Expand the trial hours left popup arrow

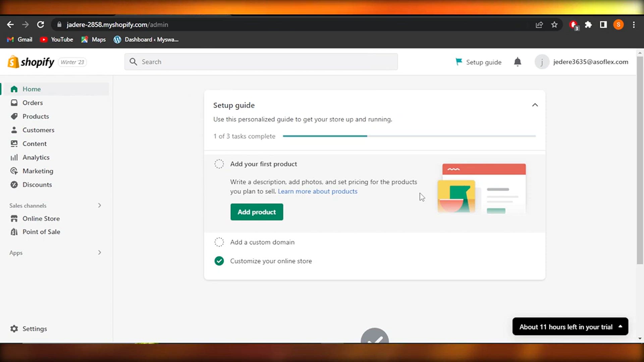[620, 326]
